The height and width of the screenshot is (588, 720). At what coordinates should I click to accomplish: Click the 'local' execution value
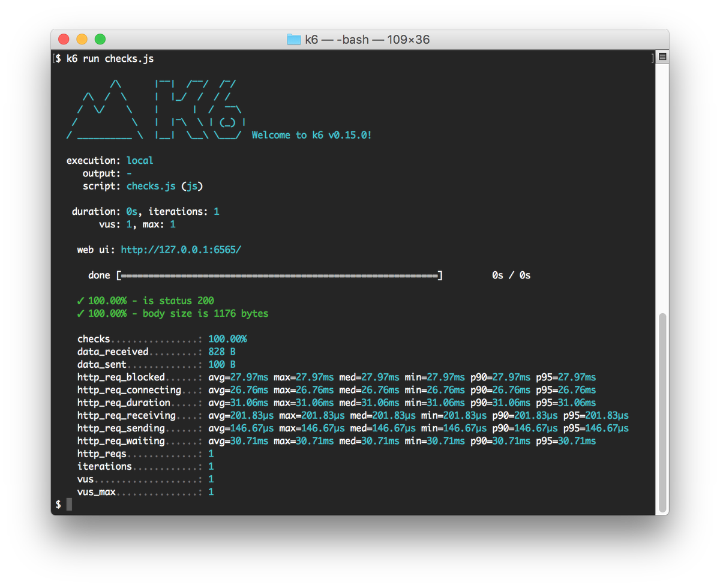(140, 161)
